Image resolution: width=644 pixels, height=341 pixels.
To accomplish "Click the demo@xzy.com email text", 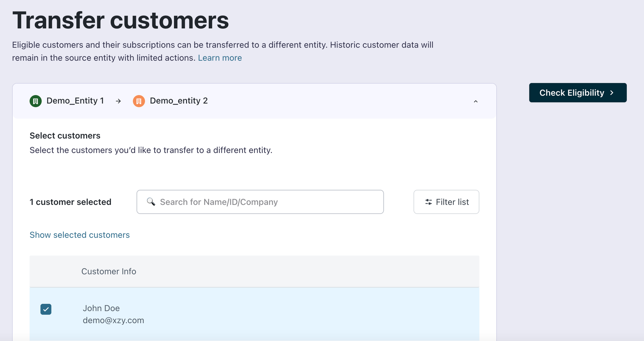I will click(113, 320).
